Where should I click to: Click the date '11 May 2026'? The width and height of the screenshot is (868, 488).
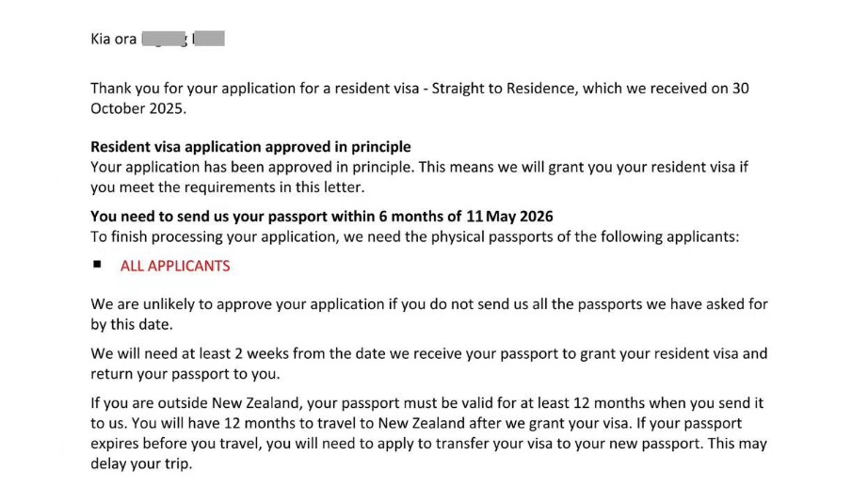point(509,217)
